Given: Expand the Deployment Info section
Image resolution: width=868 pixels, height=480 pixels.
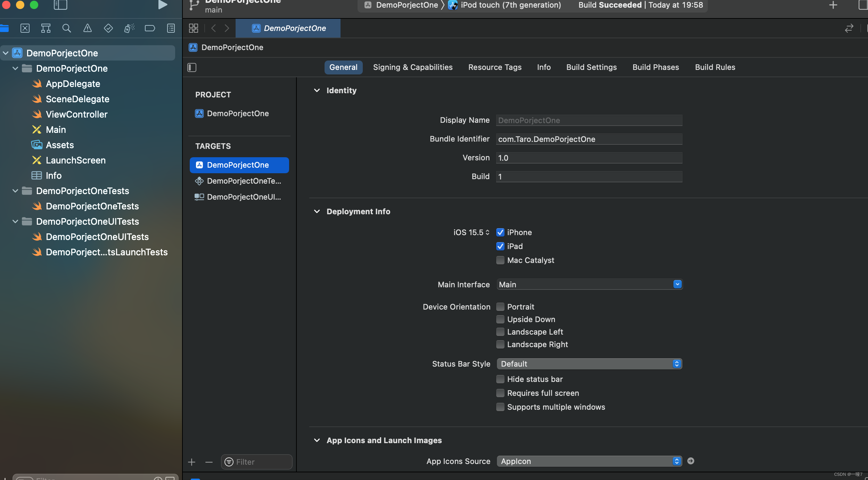Looking at the screenshot, I should click(318, 211).
